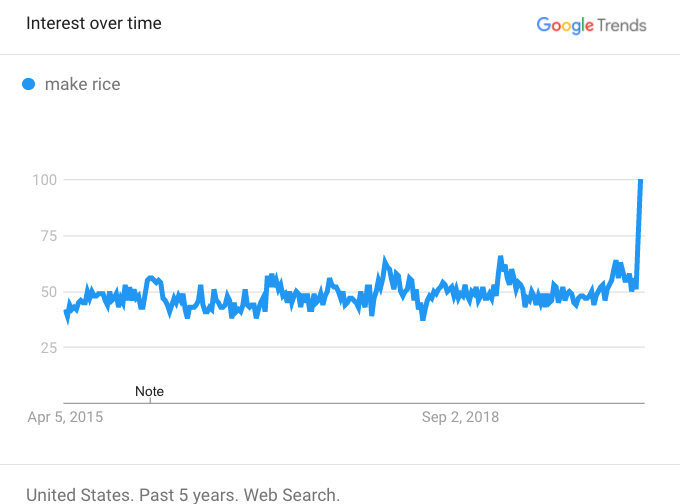Click the leftmost starting point of the blue line

pyautogui.click(x=66, y=313)
